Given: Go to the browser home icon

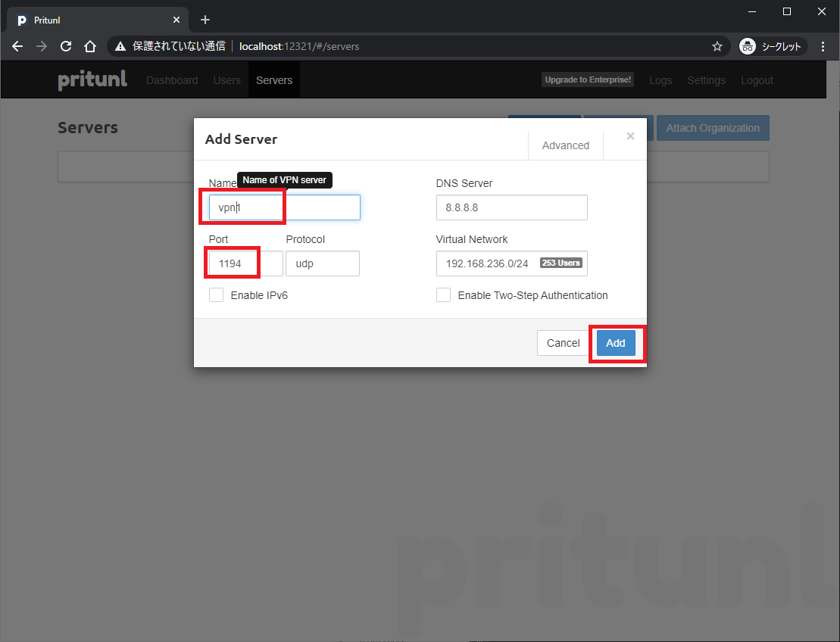Looking at the screenshot, I should pyautogui.click(x=90, y=47).
